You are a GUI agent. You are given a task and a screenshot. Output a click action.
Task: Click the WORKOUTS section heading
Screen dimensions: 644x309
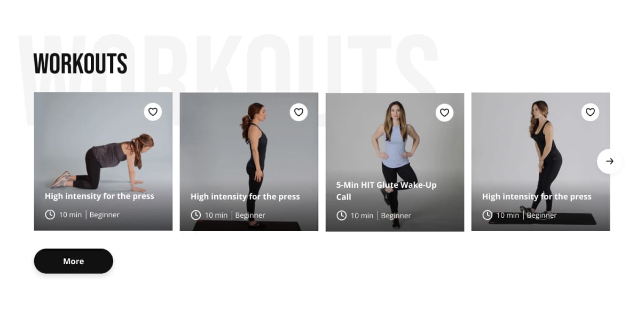pos(81,64)
